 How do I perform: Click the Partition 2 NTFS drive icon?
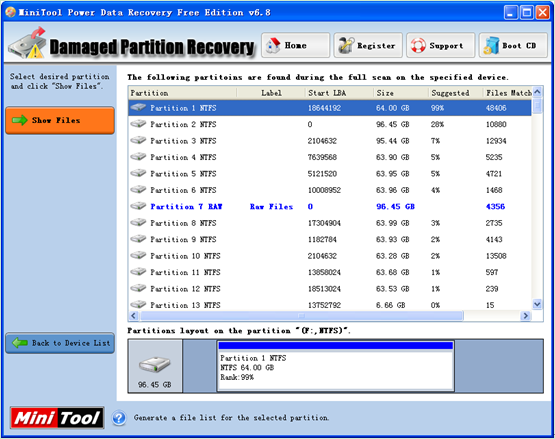[x=138, y=124]
